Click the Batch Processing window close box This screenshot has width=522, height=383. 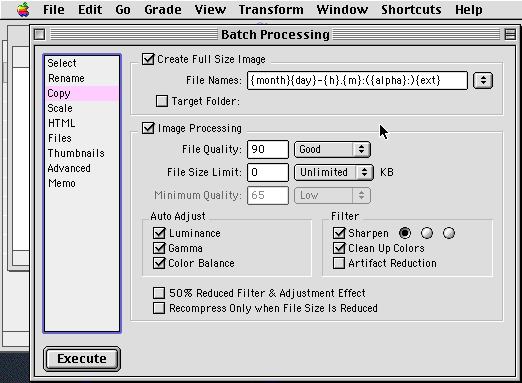40,34
